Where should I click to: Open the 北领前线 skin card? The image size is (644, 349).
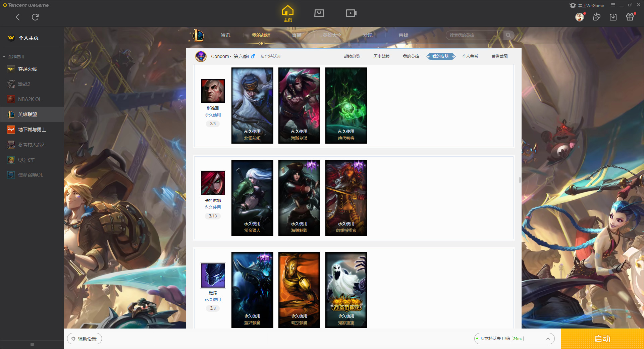click(252, 105)
